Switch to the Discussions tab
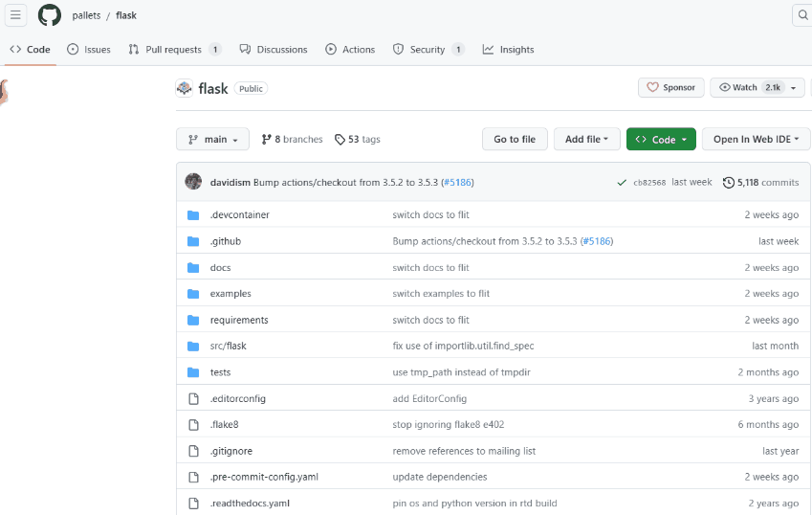Viewport: 812px width, 515px height. coord(274,50)
